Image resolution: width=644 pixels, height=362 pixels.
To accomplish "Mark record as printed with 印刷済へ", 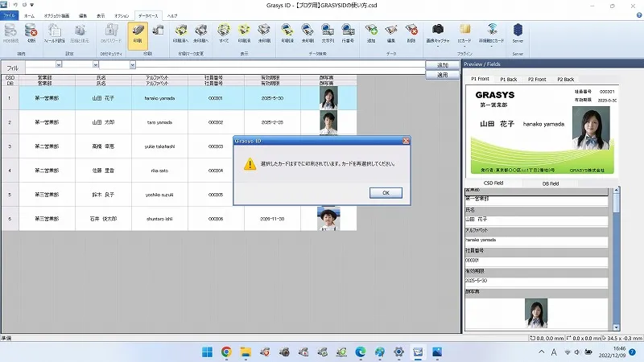I will coord(180,33).
